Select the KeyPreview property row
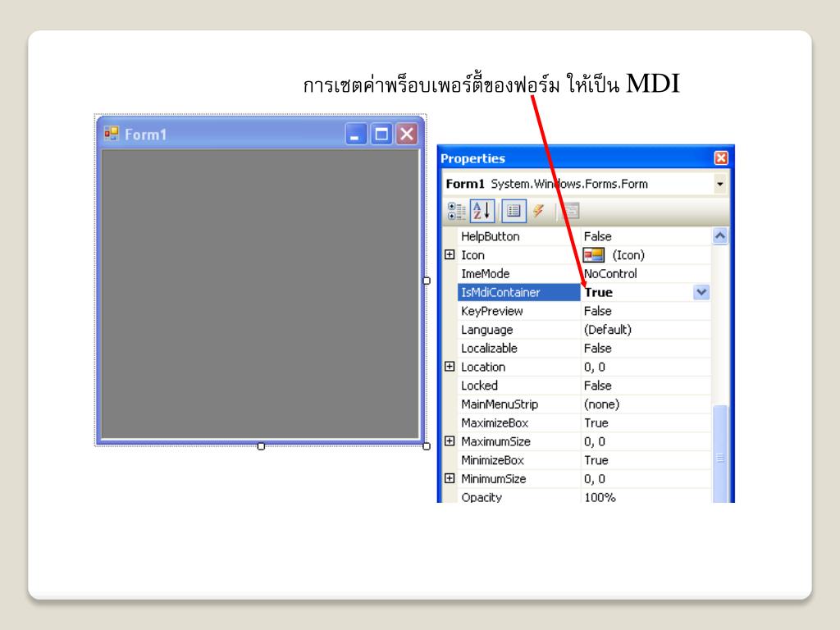Screen dimensions: 840x630 point(584,311)
